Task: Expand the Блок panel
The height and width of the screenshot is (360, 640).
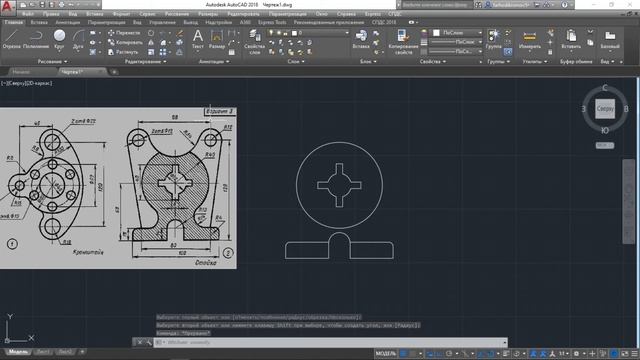Action: 368,62
